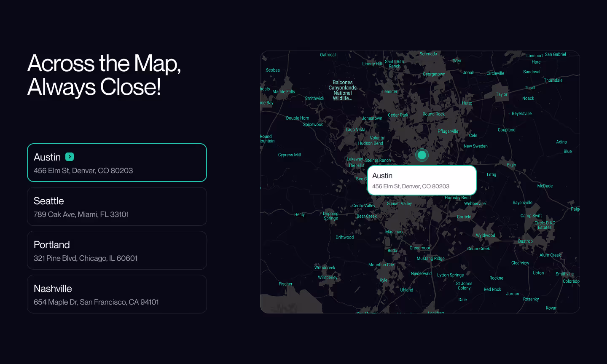Select the Seattle location card

[117, 206]
